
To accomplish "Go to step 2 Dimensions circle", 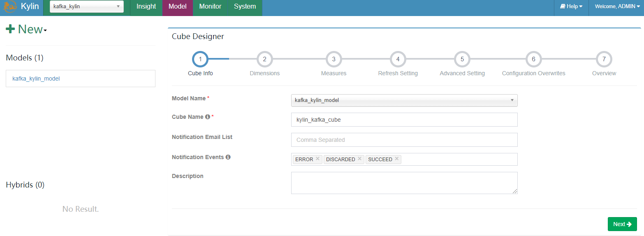I will (x=264, y=59).
